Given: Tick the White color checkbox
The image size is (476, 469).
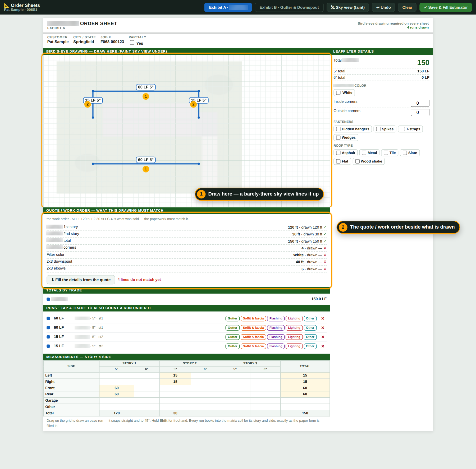Looking at the screenshot, I should point(338,93).
